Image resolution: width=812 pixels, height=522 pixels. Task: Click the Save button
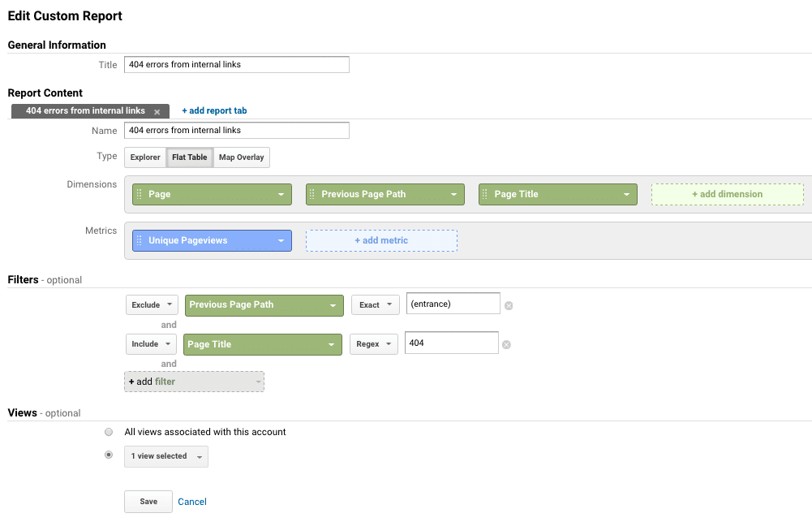[148, 501]
